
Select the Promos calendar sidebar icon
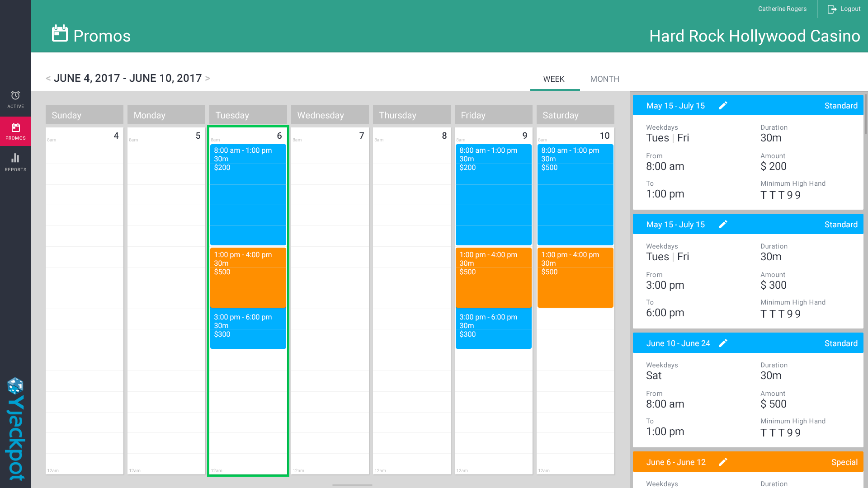[15, 128]
